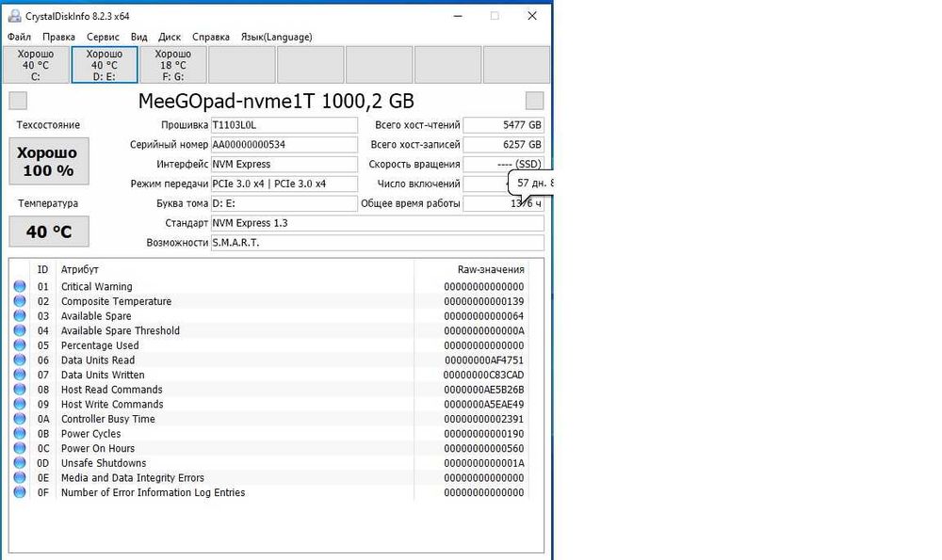Minimize the CrystalDiskInfo window
942x560 pixels.
458,16
